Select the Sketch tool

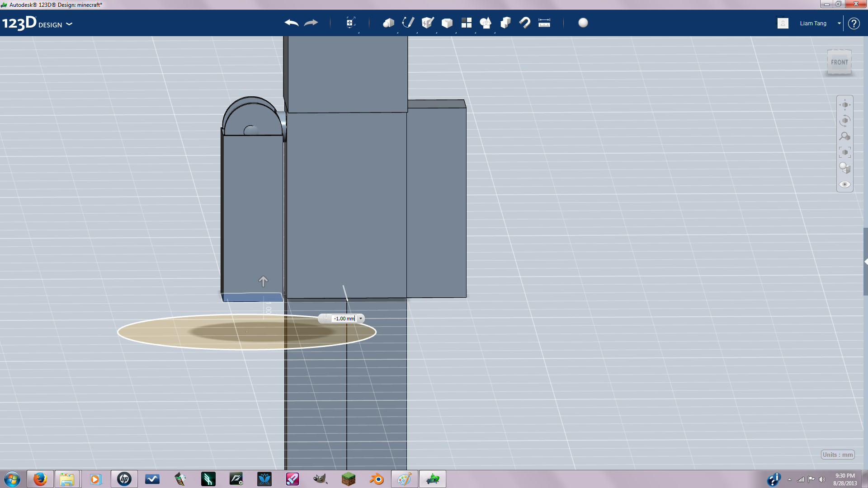[408, 23]
